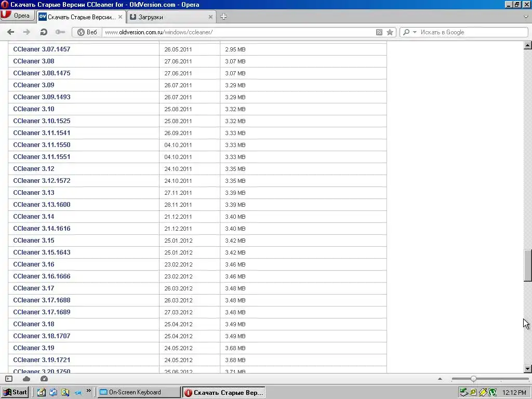Click the scrollbar down arrow

(528, 369)
